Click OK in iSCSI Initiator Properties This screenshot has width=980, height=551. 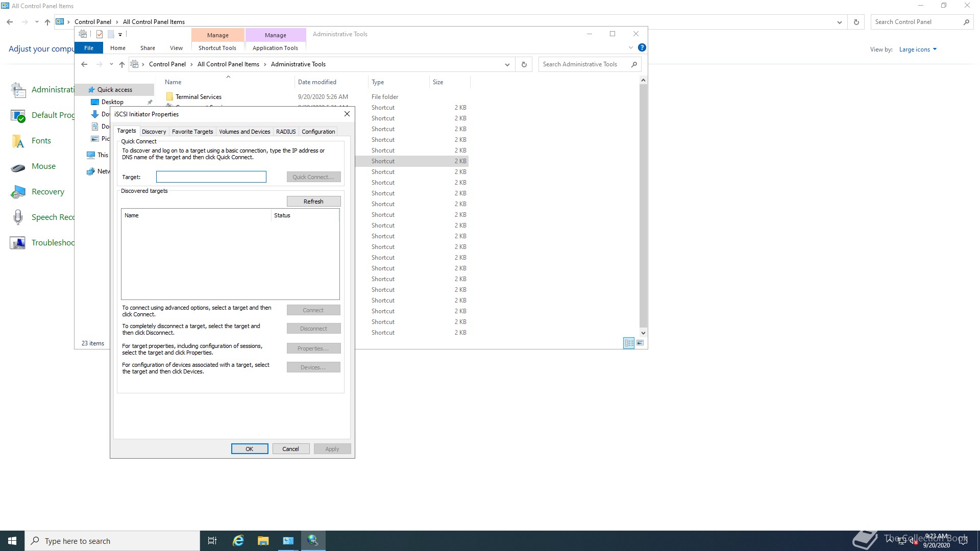(x=250, y=449)
